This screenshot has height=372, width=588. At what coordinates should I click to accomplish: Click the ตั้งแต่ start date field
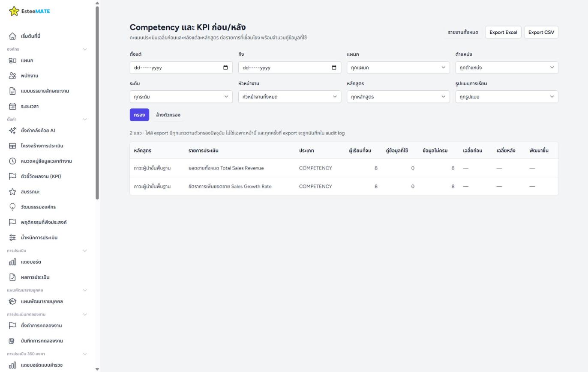click(x=181, y=68)
